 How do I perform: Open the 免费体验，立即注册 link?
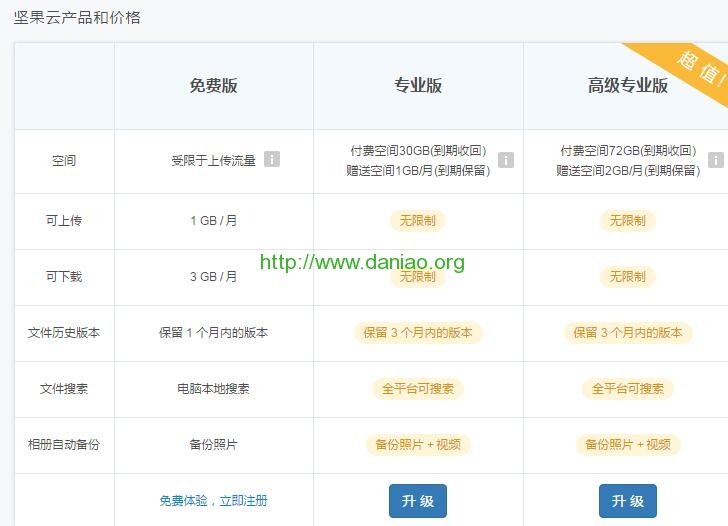click(x=214, y=501)
